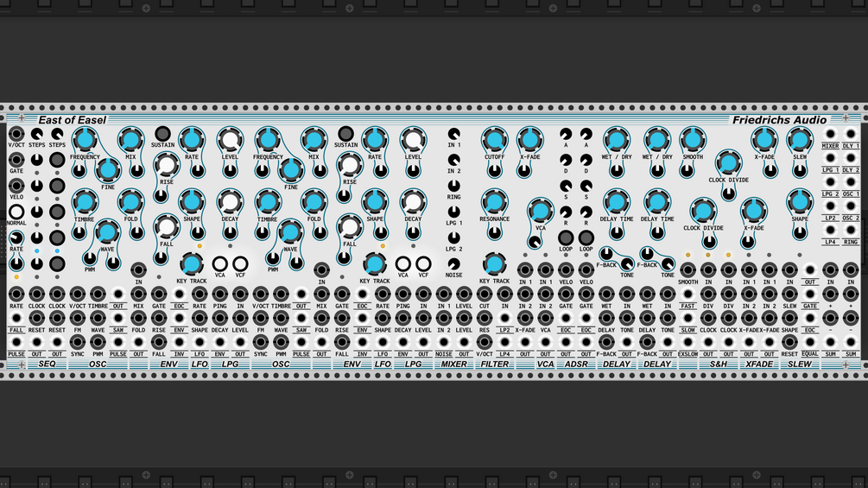Screen dimensions: 868x488
Task: Adjust the MIXER RING knob
Action: tap(453, 186)
